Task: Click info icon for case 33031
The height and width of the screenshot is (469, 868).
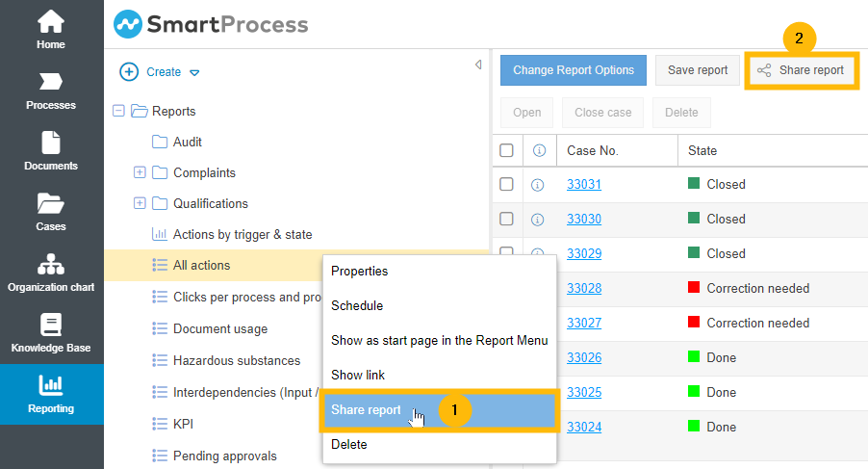Action: click(538, 185)
